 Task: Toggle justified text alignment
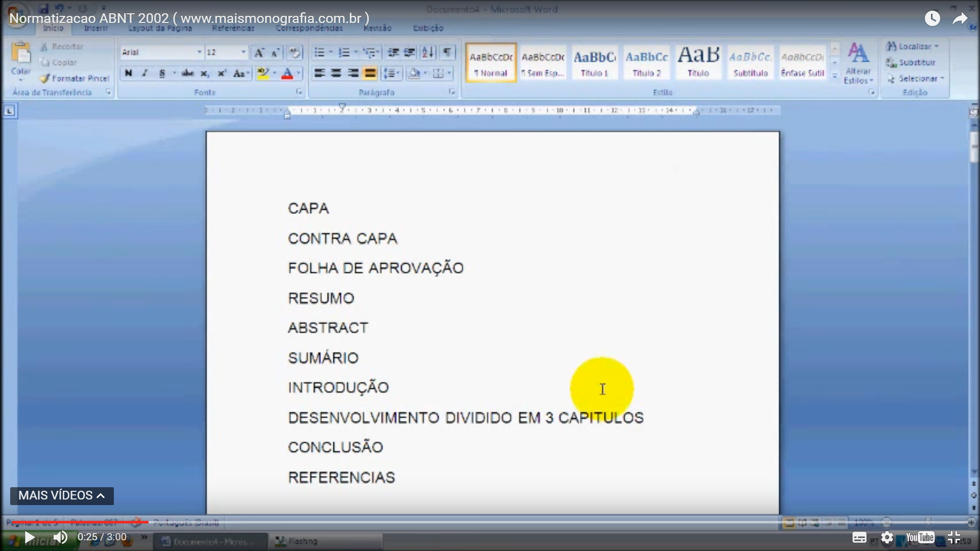370,73
